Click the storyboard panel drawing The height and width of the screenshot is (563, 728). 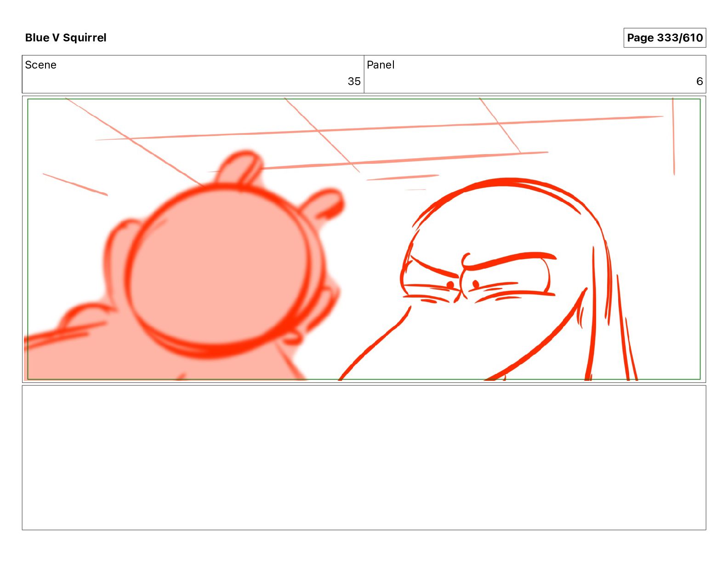coord(364,239)
